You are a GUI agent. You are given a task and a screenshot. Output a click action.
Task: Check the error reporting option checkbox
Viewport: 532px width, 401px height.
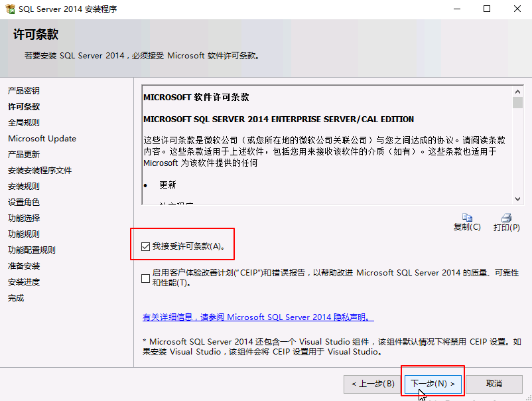pos(145,278)
